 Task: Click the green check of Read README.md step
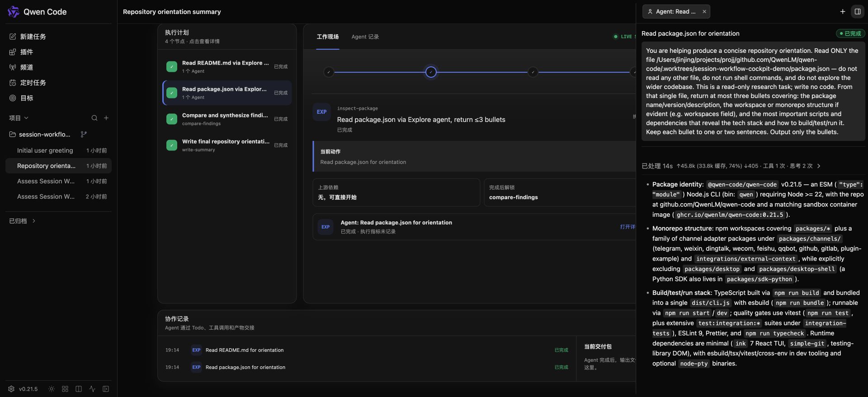pyautogui.click(x=172, y=67)
